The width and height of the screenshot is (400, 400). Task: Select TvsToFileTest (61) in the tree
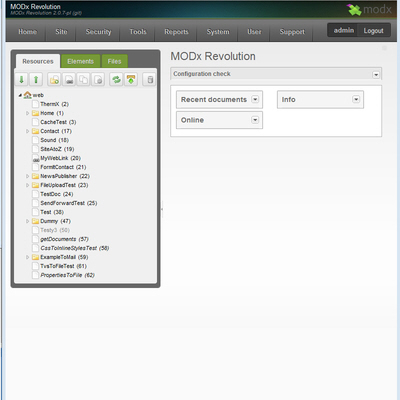click(64, 266)
